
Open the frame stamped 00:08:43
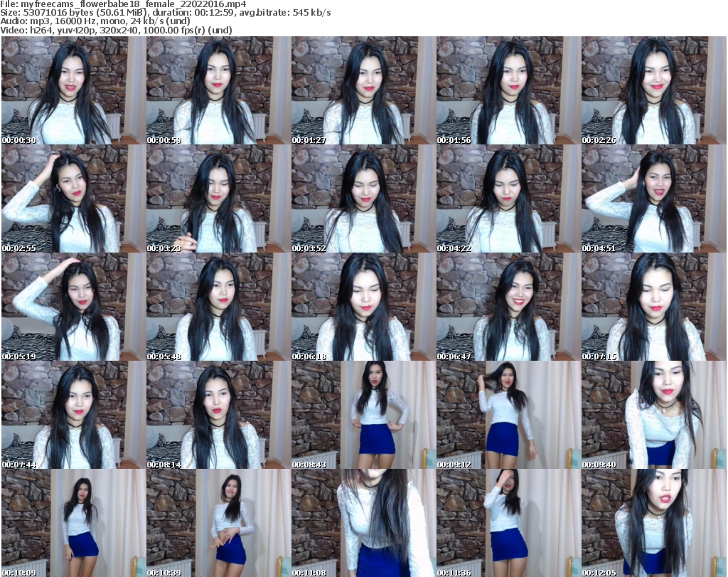coord(363,415)
